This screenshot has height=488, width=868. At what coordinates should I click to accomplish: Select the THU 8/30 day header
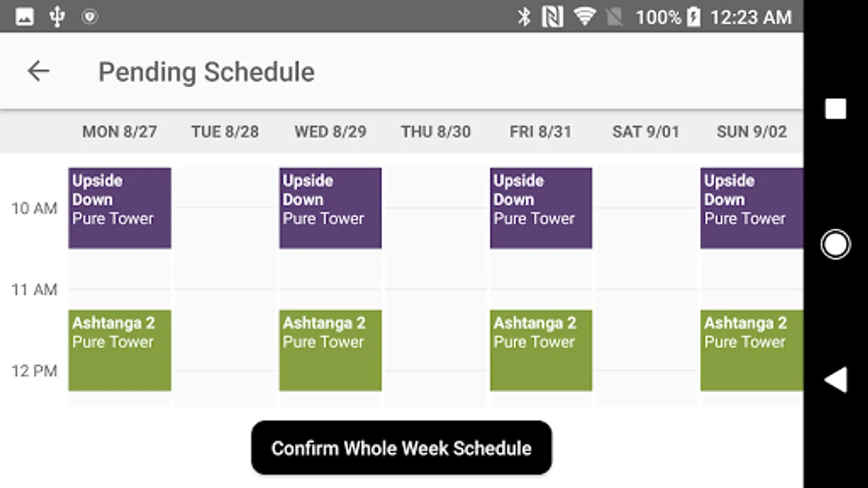pos(436,132)
